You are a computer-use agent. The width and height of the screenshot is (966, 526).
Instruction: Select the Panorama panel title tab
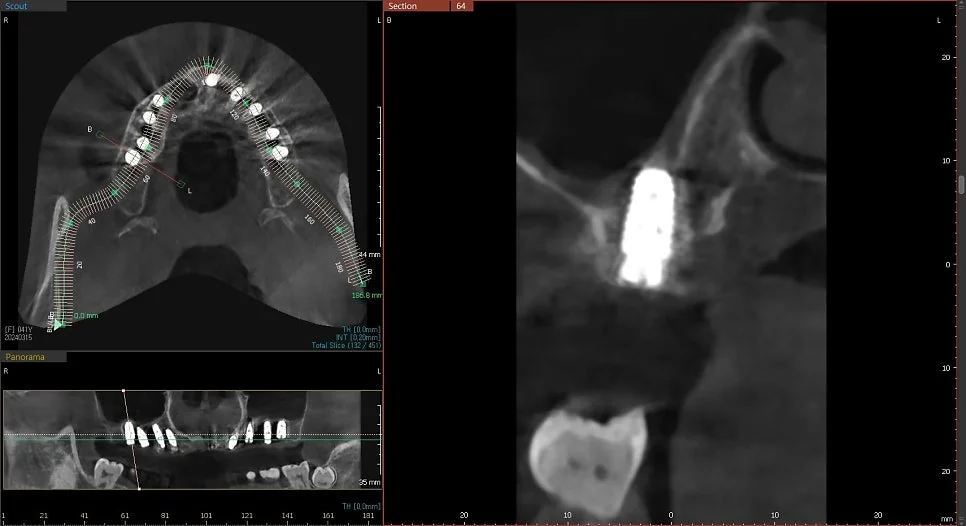point(33,357)
